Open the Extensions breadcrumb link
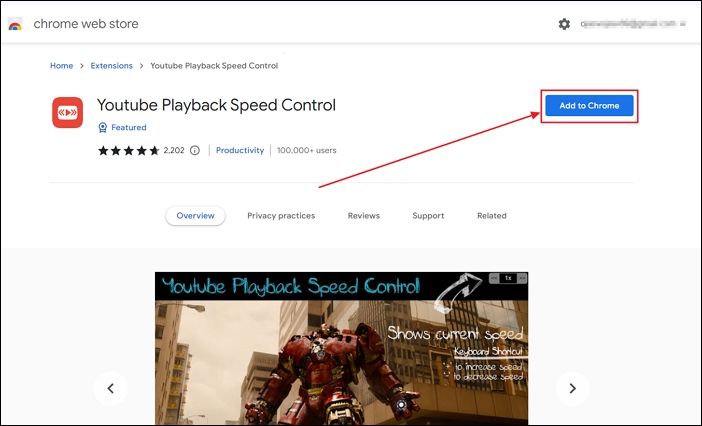The width and height of the screenshot is (702, 426). pos(111,66)
